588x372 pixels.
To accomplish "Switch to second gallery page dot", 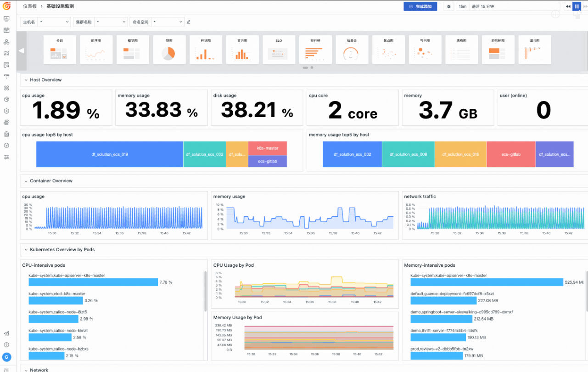I will (x=312, y=68).
